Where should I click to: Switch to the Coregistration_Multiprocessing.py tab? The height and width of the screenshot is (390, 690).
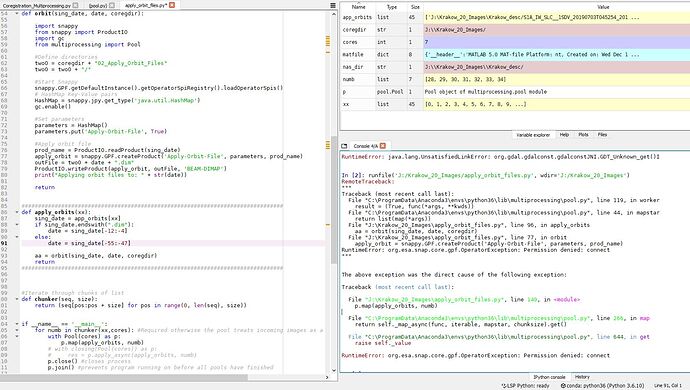point(37,6)
